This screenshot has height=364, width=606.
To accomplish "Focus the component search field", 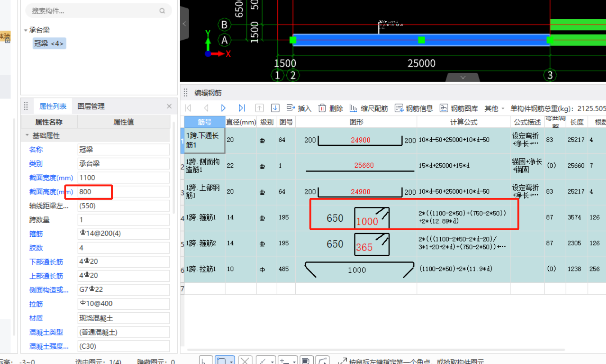I will pyautogui.click(x=98, y=11).
